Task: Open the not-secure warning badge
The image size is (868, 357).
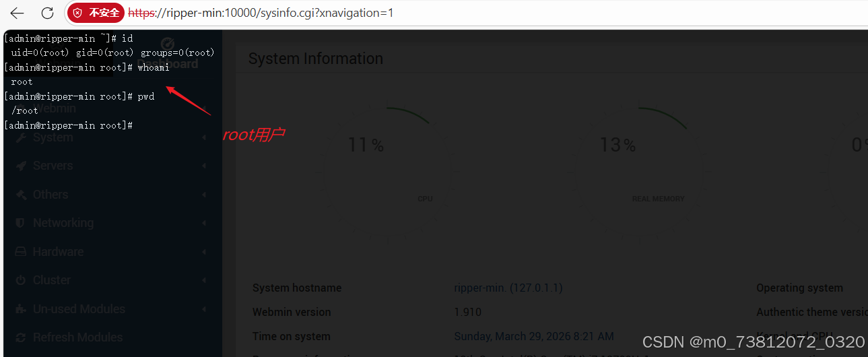Action: 97,13
